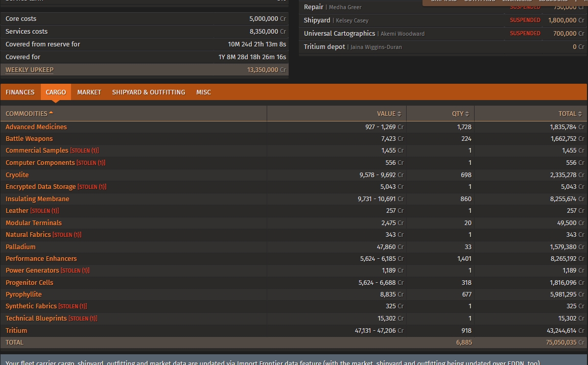Sort by QTY column header
Screen dimensions: 588x365
pos(440,113)
